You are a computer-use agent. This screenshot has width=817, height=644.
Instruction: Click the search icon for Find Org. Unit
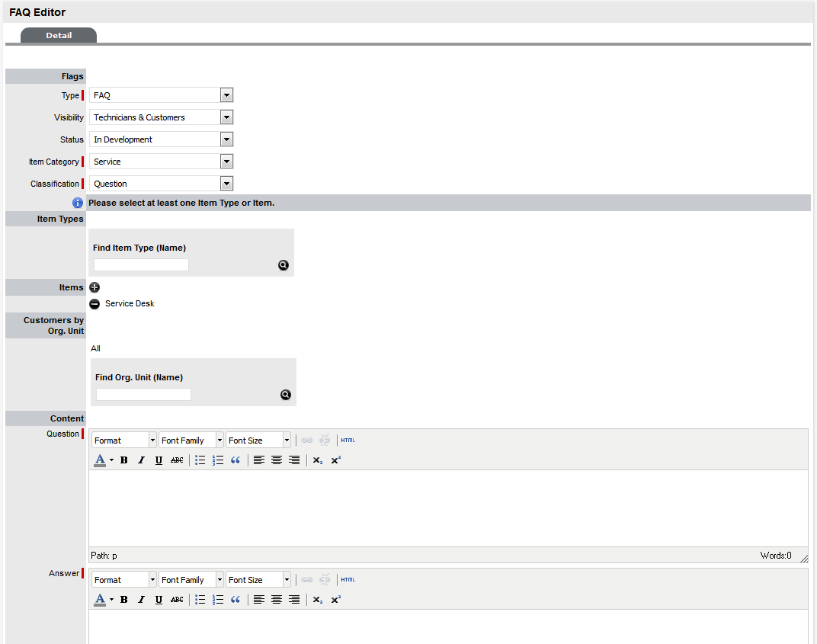[286, 395]
